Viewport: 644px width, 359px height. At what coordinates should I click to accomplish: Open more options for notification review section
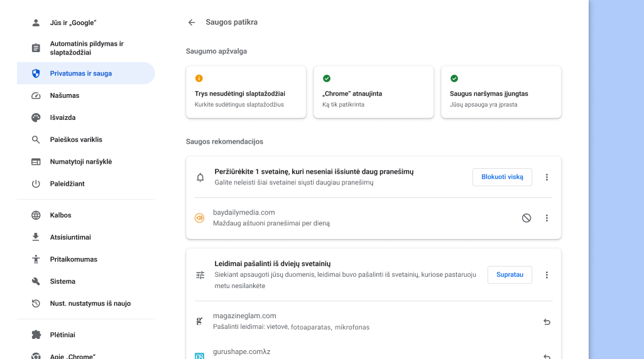tap(547, 177)
